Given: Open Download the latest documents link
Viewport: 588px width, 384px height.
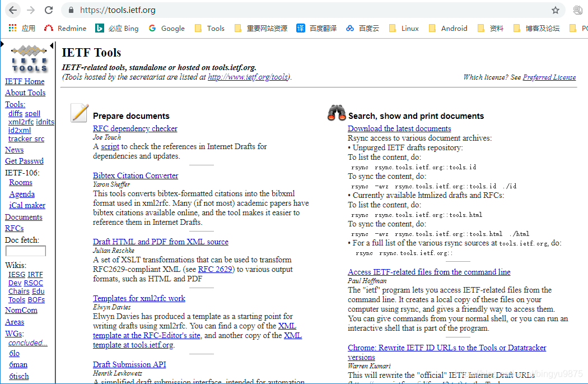Looking at the screenshot, I should click(399, 128).
